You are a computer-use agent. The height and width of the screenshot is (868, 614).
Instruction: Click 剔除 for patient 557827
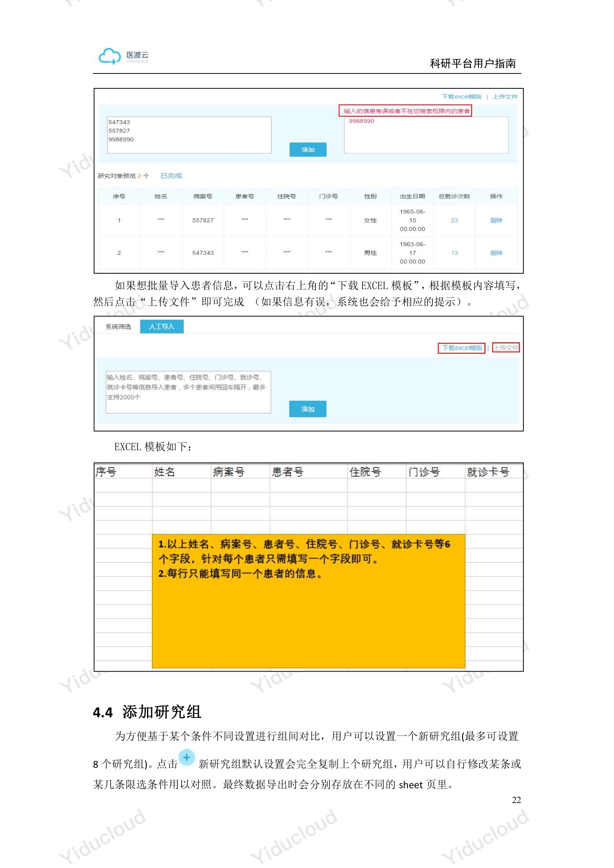496,221
